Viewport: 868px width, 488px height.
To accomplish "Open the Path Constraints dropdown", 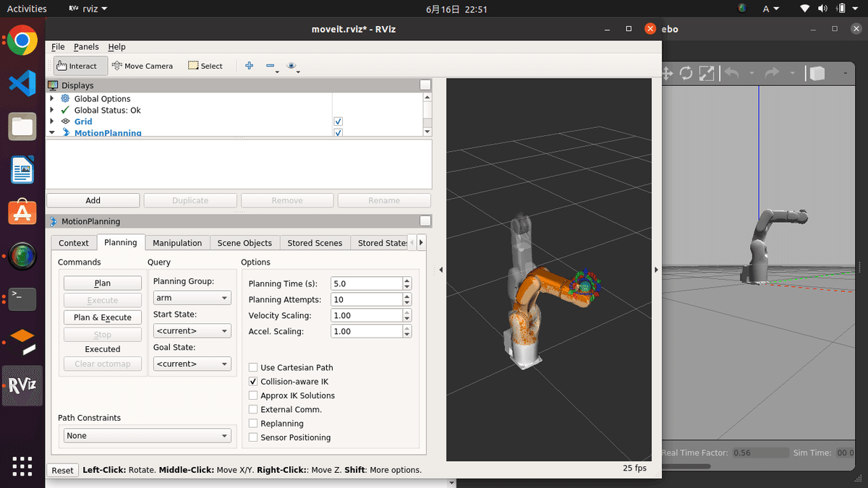I will (x=147, y=436).
